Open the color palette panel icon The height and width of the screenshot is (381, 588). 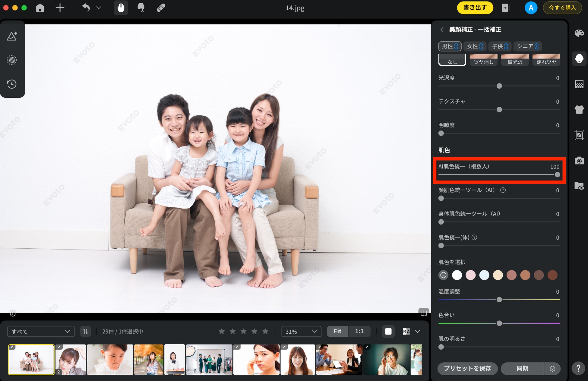point(579,33)
